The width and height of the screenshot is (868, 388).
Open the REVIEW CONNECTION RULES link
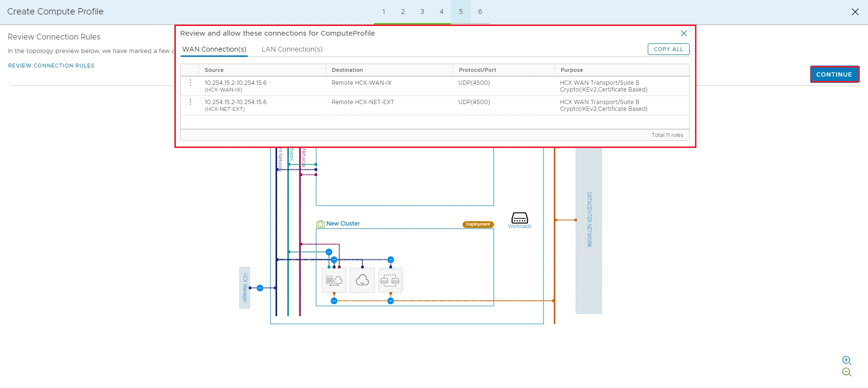51,66
